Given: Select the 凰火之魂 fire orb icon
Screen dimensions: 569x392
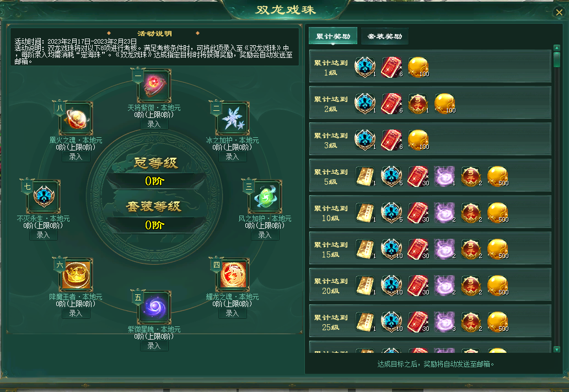Looking at the screenshot, I should [x=76, y=119].
